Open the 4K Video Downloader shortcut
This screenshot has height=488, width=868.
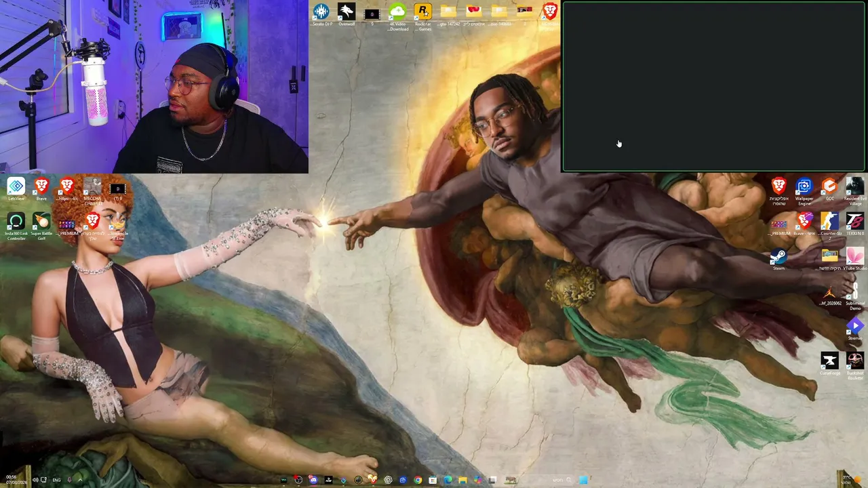[398, 16]
